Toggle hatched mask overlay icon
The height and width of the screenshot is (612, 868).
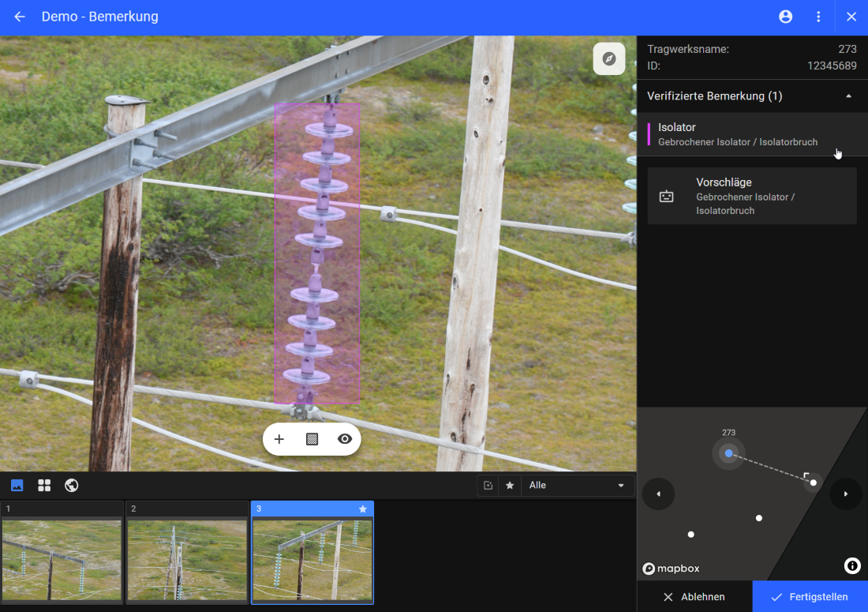pyautogui.click(x=312, y=439)
